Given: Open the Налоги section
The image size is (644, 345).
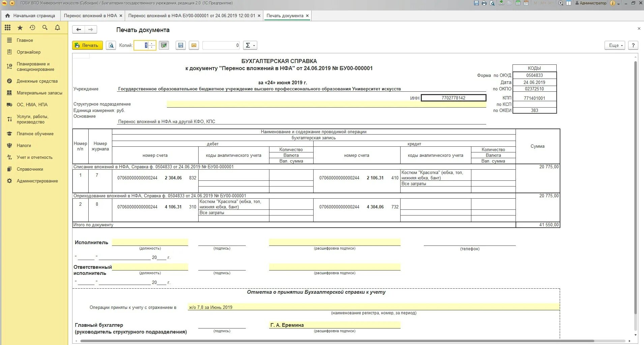Looking at the screenshot, I should tap(34, 145).
